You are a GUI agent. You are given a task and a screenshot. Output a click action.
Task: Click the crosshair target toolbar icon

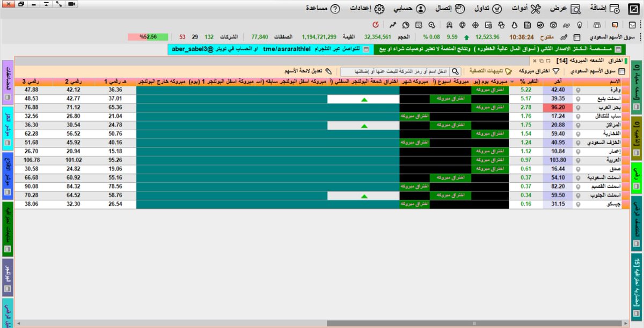click(x=475, y=25)
